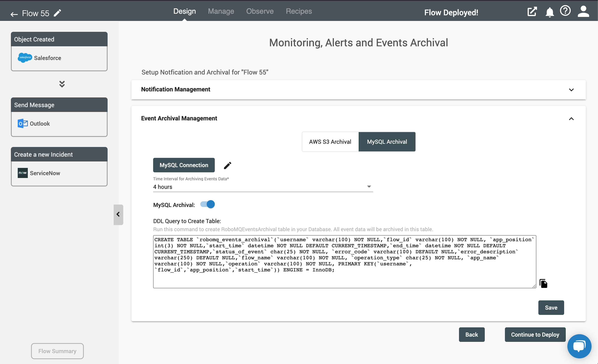The width and height of the screenshot is (598, 364).
Task: Expand the Notification Management section
Action: pos(572,89)
